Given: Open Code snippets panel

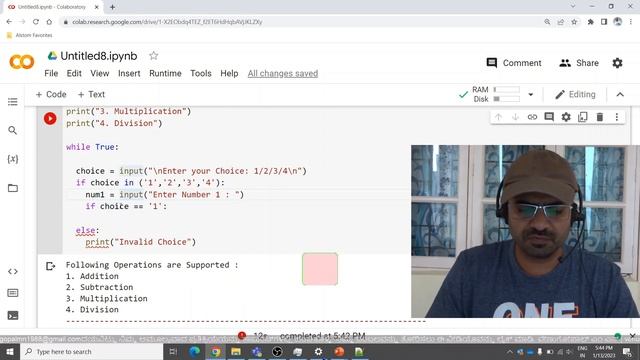Looking at the screenshot, I should [x=13, y=271].
